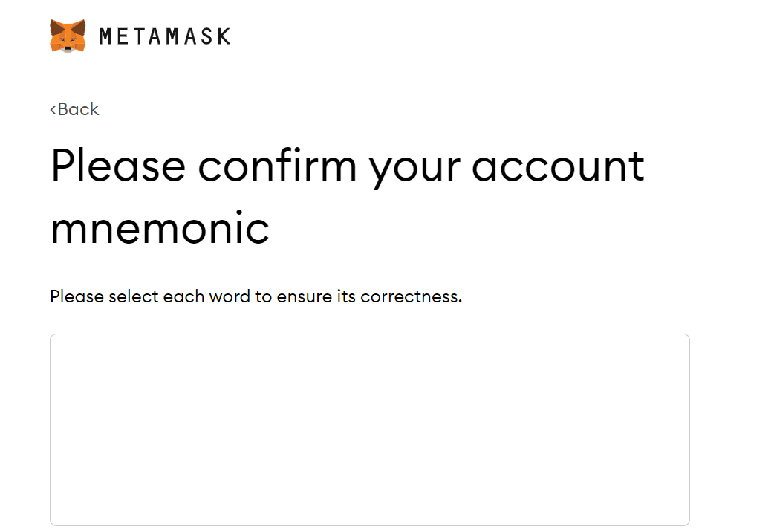
Task: Click the METAMASK wordmark text
Action: pyautogui.click(x=164, y=36)
